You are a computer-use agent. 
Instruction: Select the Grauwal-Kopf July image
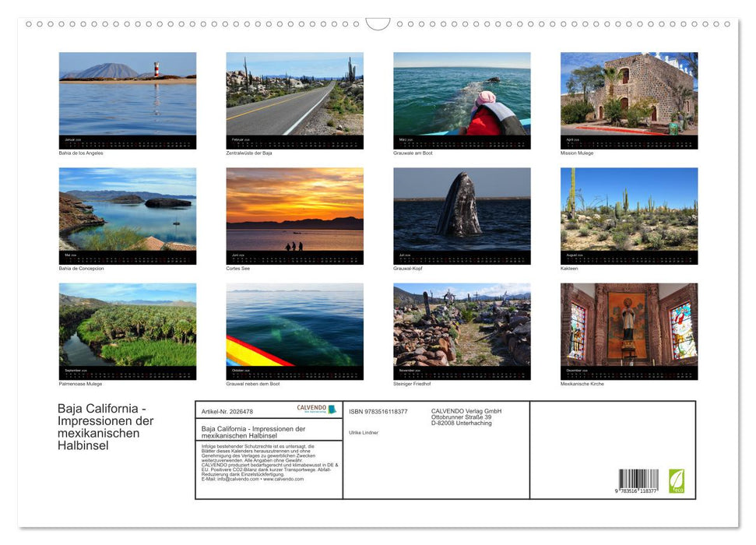click(462, 215)
